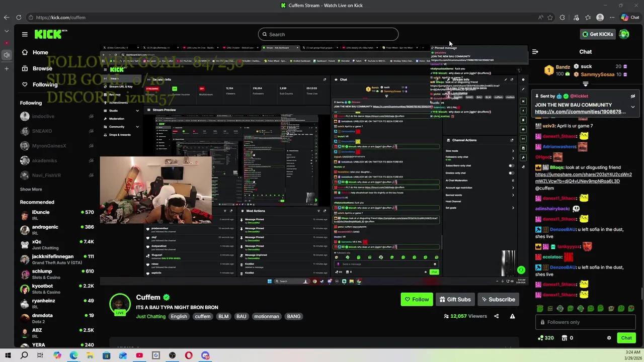Open top gifter Bandz profile
The width and height of the screenshot is (644, 362).
[x=562, y=67]
